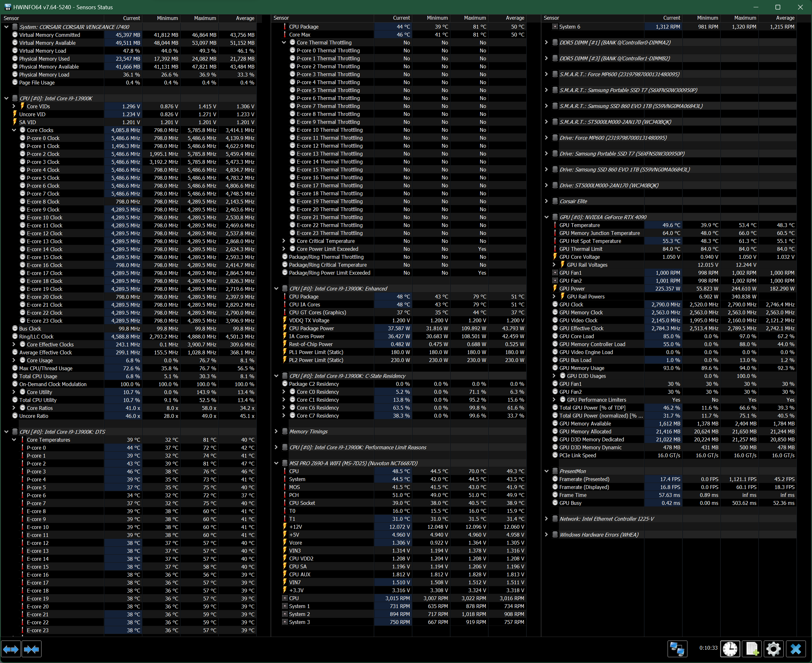
Task: Expand the Core VIDs node
Action: [14, 106]
